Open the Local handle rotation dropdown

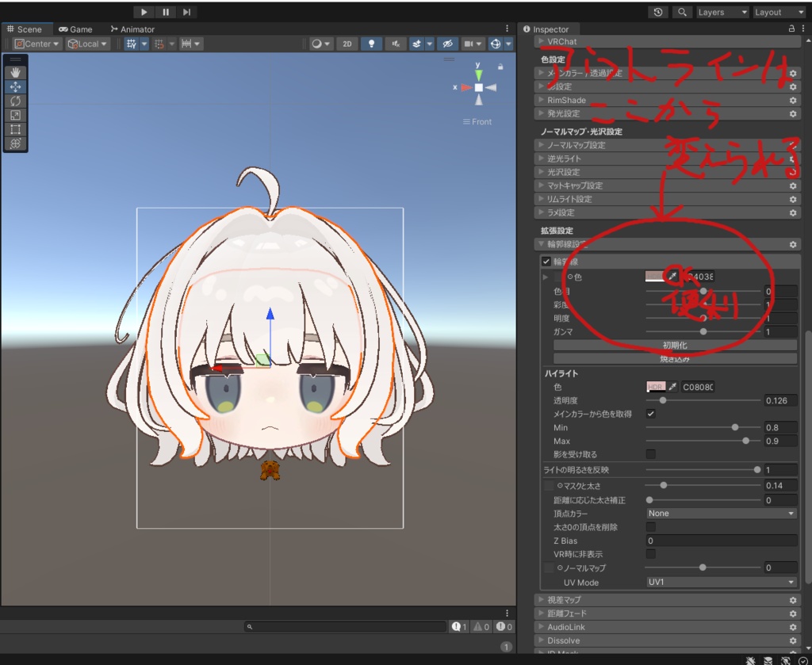pos(87,44)
